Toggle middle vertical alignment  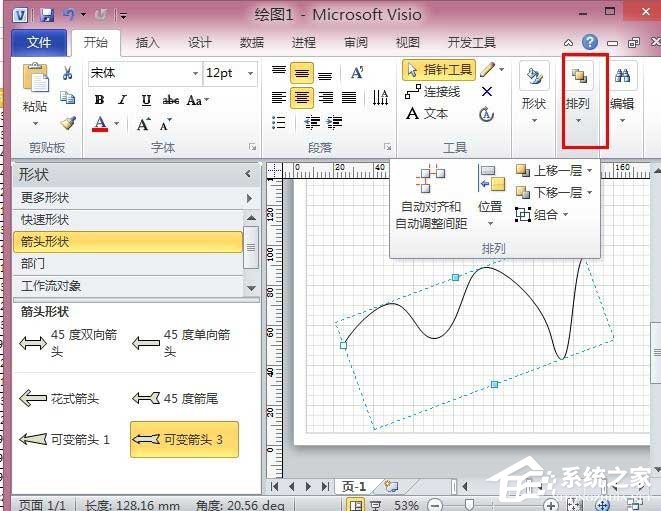[301, 73]
